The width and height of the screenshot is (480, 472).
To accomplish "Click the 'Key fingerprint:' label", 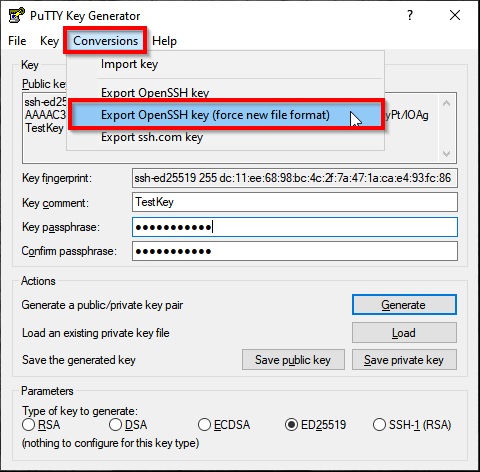I will click(57, 178).
